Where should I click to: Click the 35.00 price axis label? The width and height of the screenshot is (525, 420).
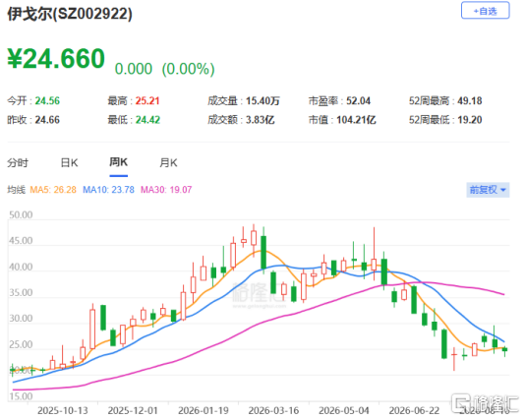tap(21, 293)
